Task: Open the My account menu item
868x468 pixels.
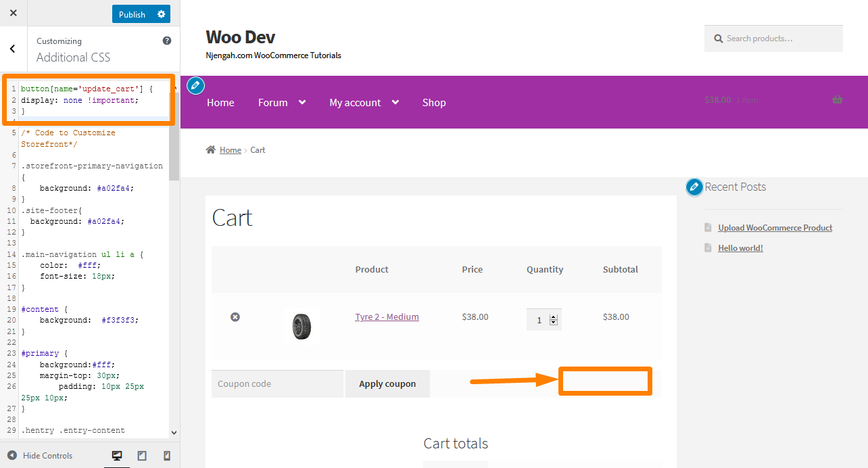Action: pos(355,103)
